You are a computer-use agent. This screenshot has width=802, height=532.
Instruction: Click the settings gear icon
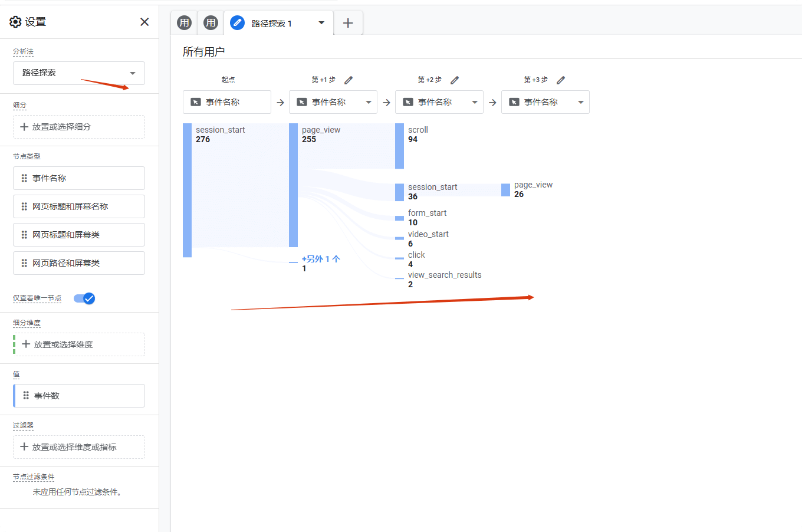coord(15,22)
